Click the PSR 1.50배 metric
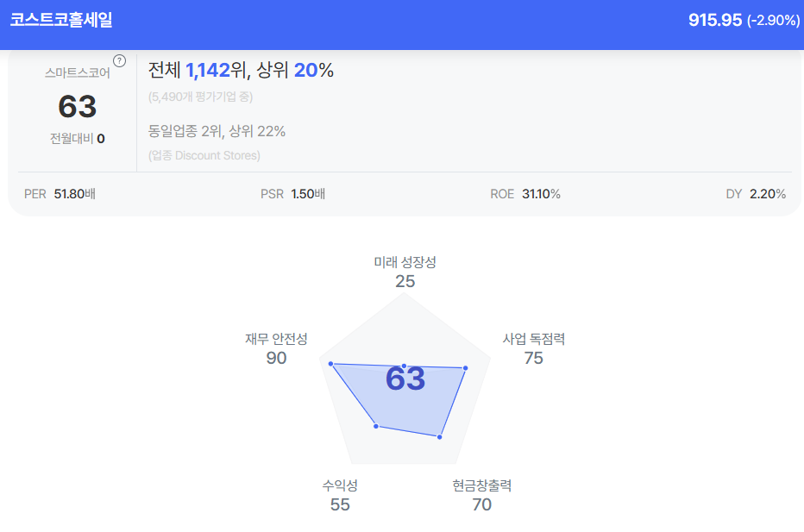 pos(292,194)
